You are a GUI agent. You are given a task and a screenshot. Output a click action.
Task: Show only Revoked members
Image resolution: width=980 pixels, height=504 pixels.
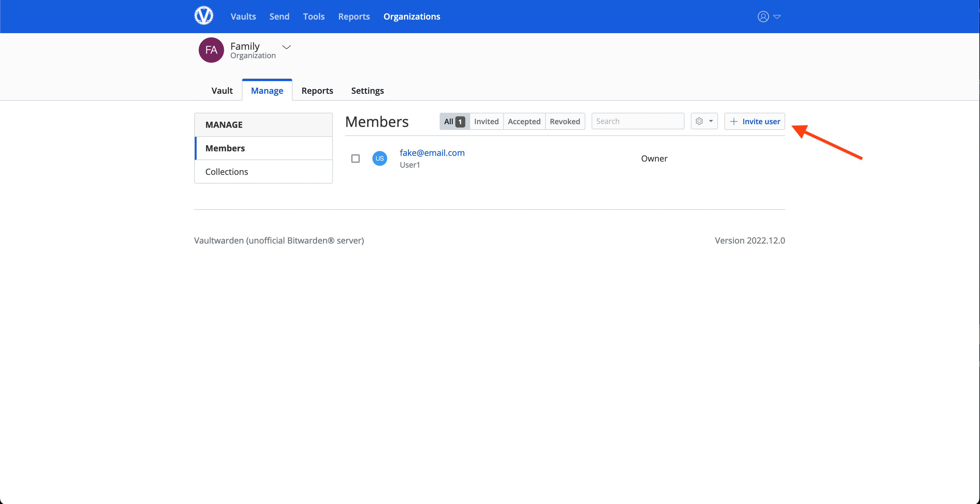[x=564, y=121]
